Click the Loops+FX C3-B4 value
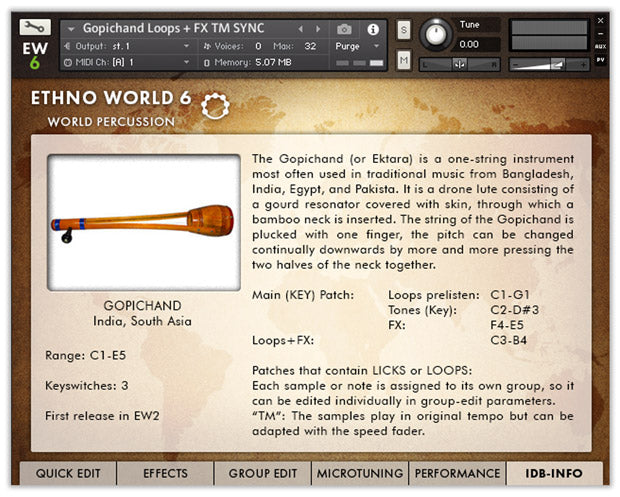 pyautogui.click(x=508, y=340)
